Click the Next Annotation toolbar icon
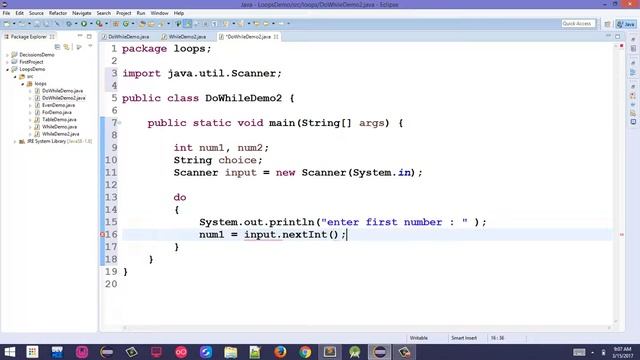This screenshot has width=640, height=360. click(225, 24)
